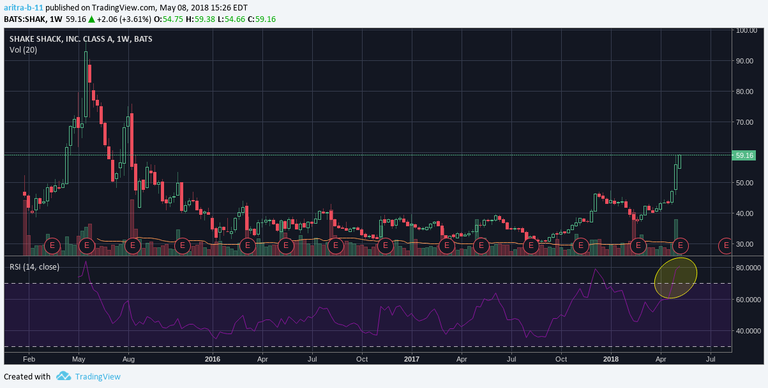The height and width of the screenshot is (388, 768).
Task: Click the 2018 label on time axis
Action: 611,359
